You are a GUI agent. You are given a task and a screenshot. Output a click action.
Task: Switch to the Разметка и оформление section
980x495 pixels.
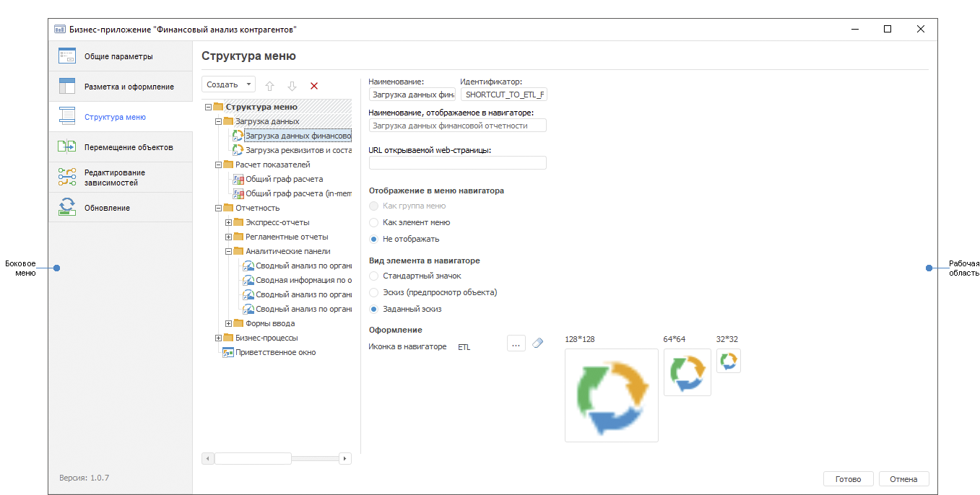click(129, 87)
